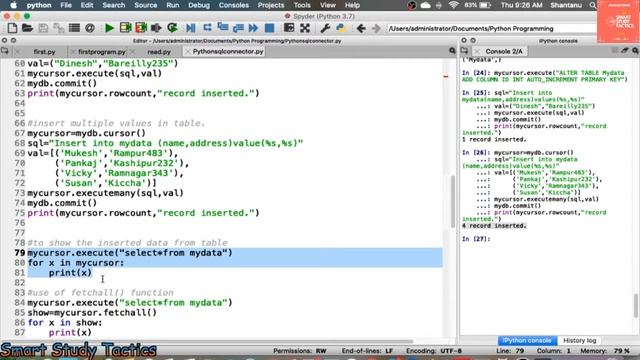The width and height of the screenshot is (640, 360).
Task: Open the Run menu
Action: tap(173, 5)
